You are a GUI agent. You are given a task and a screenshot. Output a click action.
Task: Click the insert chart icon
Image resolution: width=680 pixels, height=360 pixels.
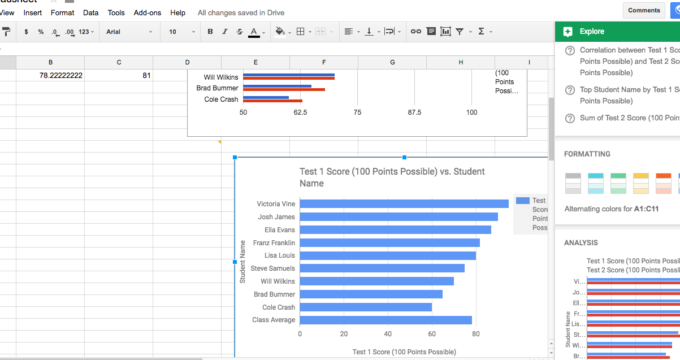[445, 31]
